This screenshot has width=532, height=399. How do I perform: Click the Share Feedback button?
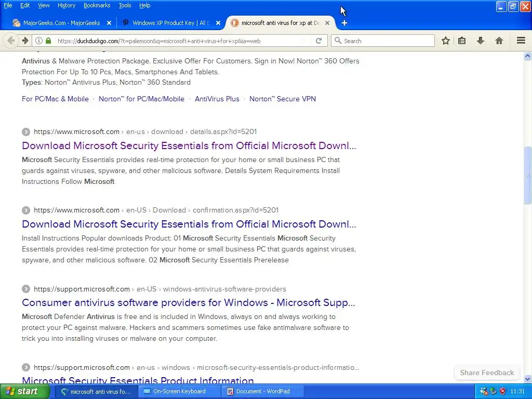(x=487, y=373)
